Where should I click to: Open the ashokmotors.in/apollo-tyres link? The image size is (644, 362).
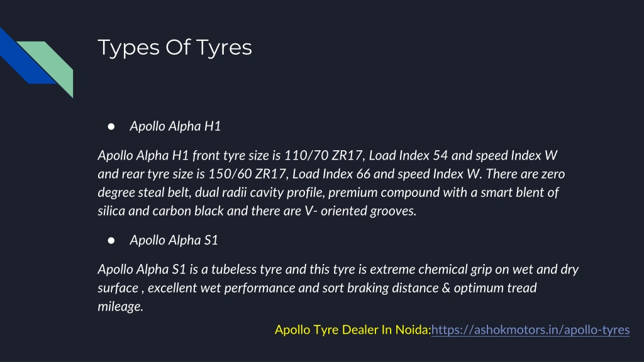point(530,329)
